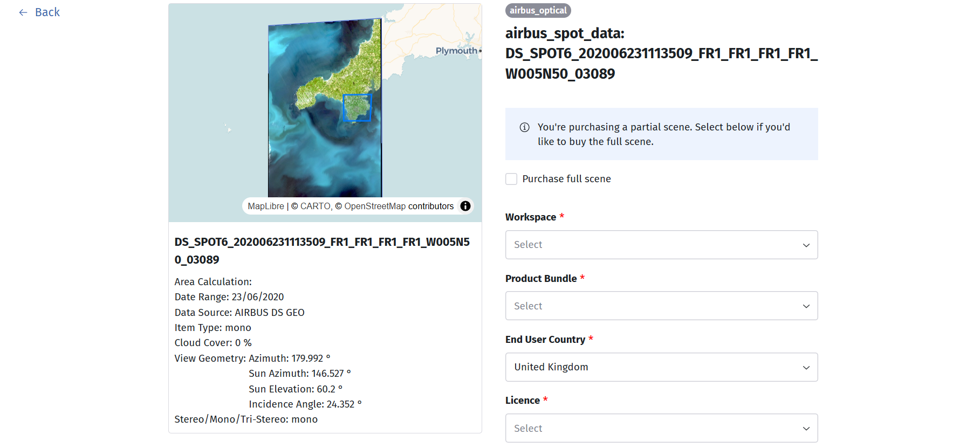Enable the Purchase full scene checkbox

[511, 179]
